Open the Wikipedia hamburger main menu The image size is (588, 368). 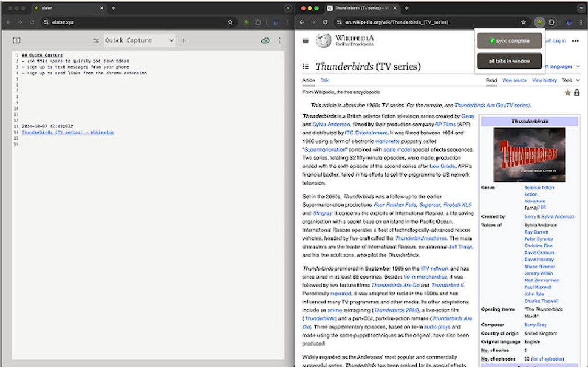(306, 41)
